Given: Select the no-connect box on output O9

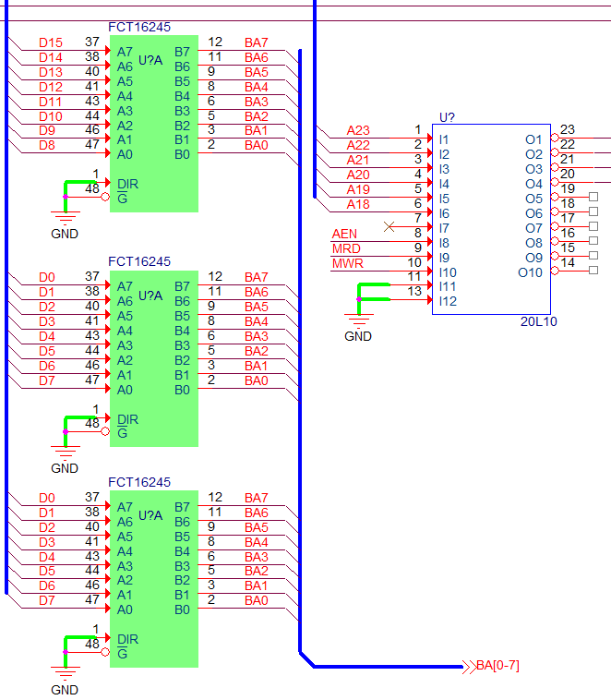Looking at the screenshot, I should click(x=593, y=256).
